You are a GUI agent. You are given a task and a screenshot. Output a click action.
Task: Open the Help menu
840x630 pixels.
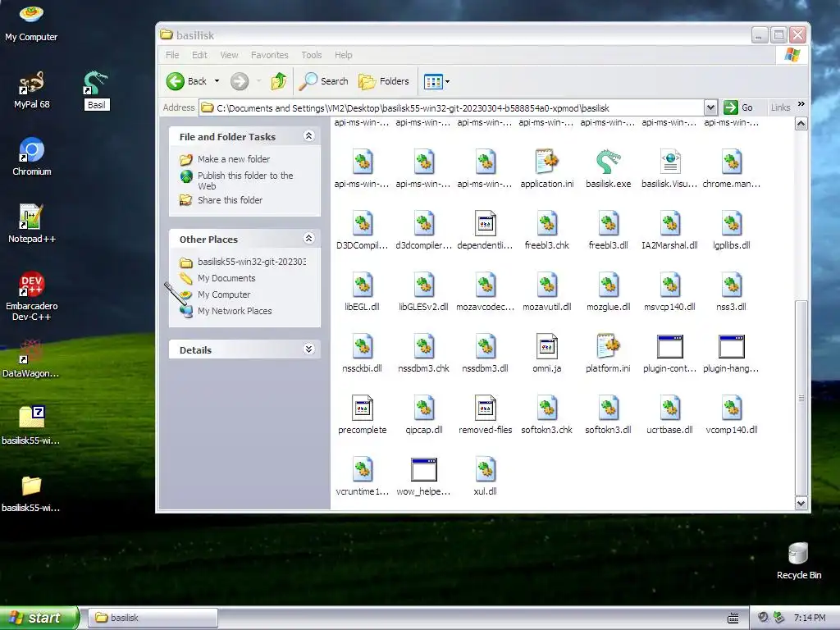point(344,55)
